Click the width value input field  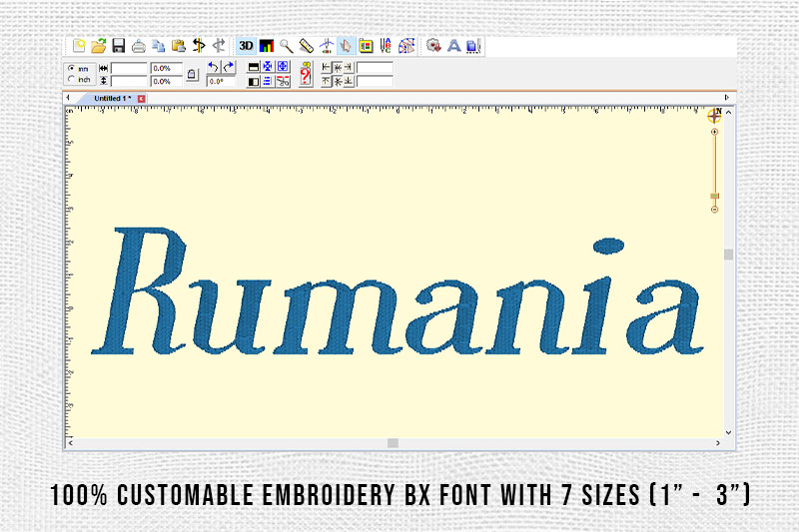pyautogui.click(x=129, y=68)
